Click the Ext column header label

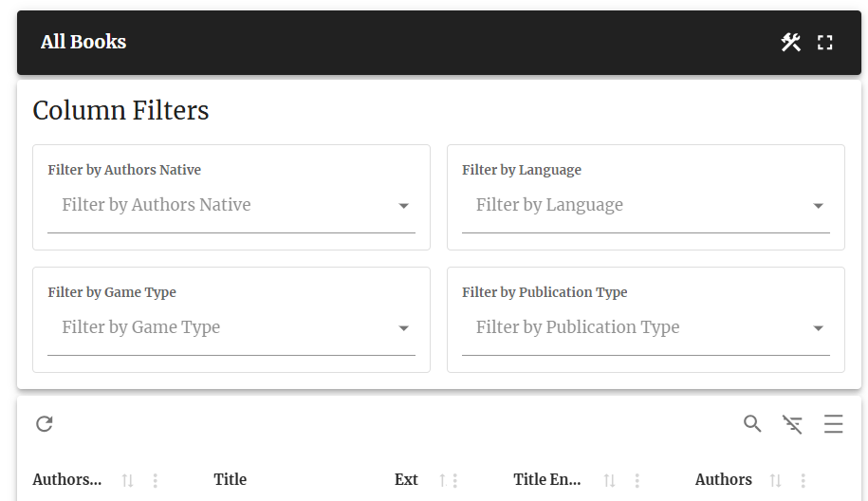coord(406,479)
